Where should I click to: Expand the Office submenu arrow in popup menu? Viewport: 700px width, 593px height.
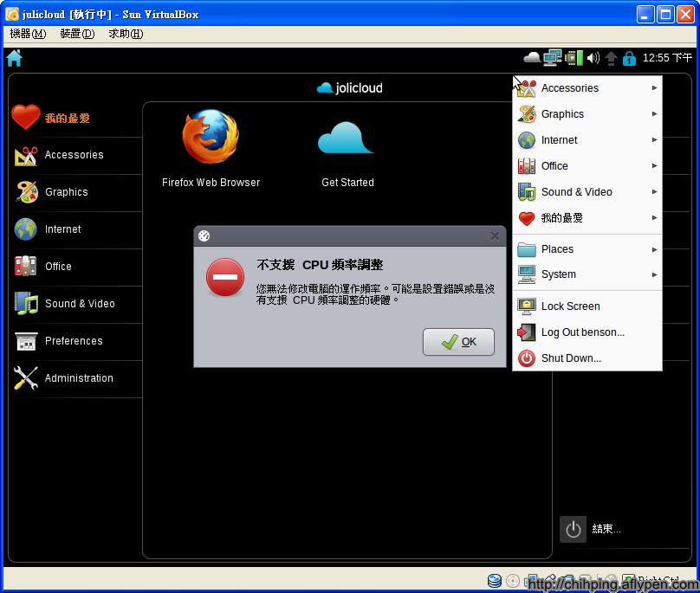[654, 165]
